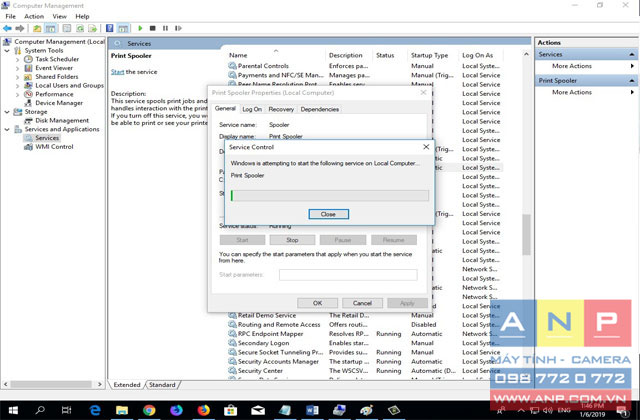Collapse the Storage tree node
This screenshot has width=640, height=420.
pos(7,111)
